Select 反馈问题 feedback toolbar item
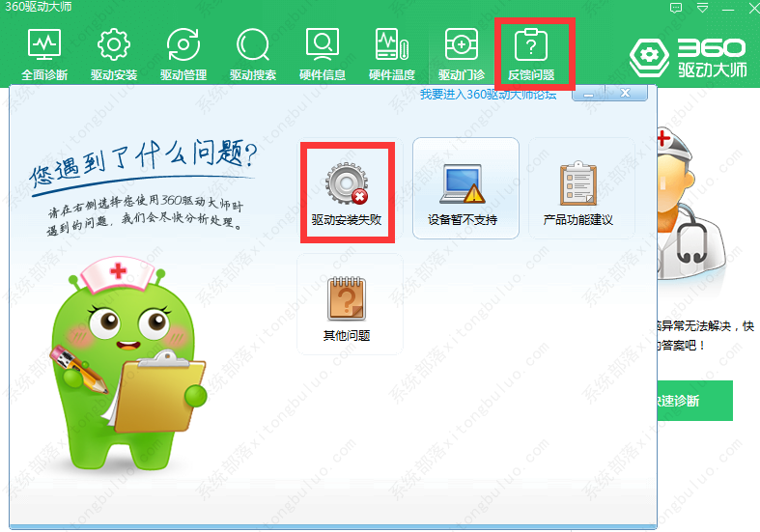760x532 pixels. [531, 54]
